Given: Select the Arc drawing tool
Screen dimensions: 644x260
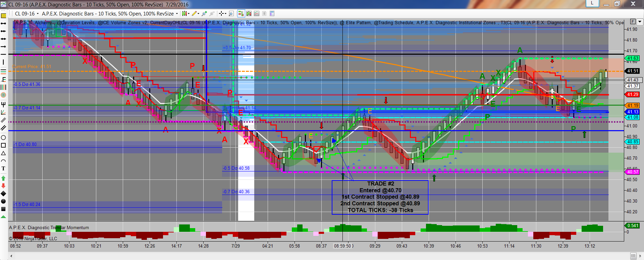Looking at the screenshot, I should [3, 161].
